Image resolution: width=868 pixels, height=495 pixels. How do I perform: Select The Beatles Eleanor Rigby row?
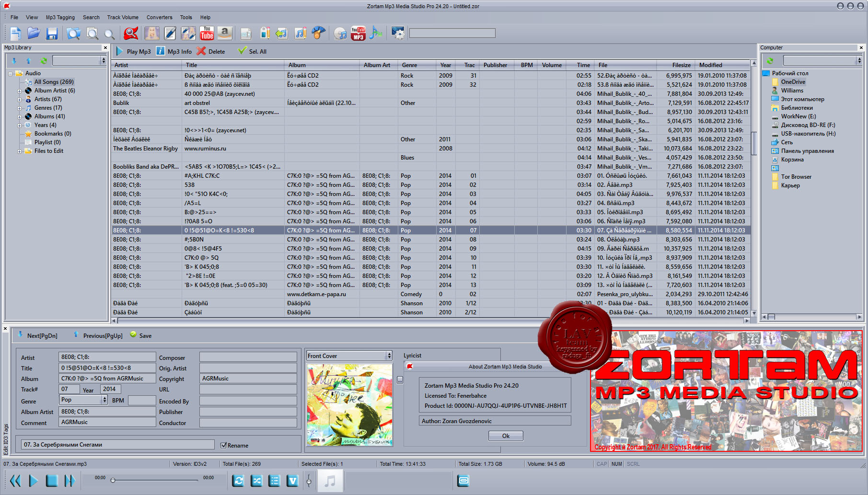(x=430, y=149)
